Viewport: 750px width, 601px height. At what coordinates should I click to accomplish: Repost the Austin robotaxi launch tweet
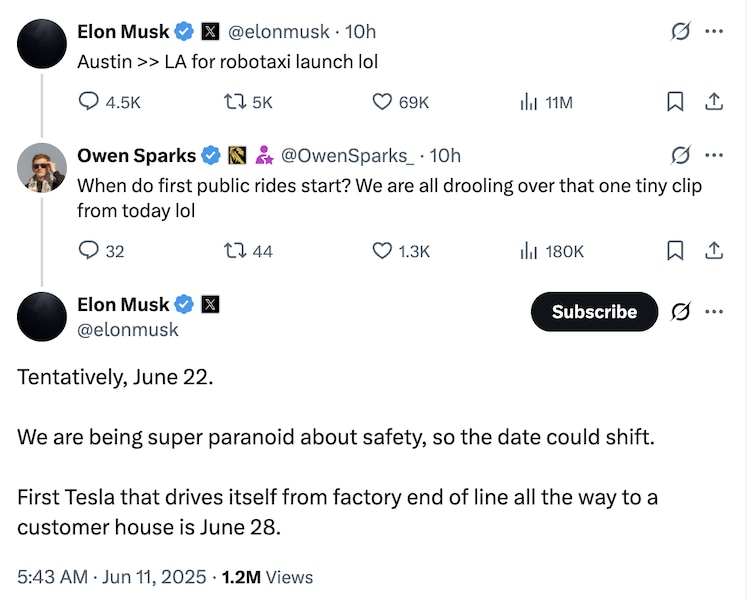point(235,101)
